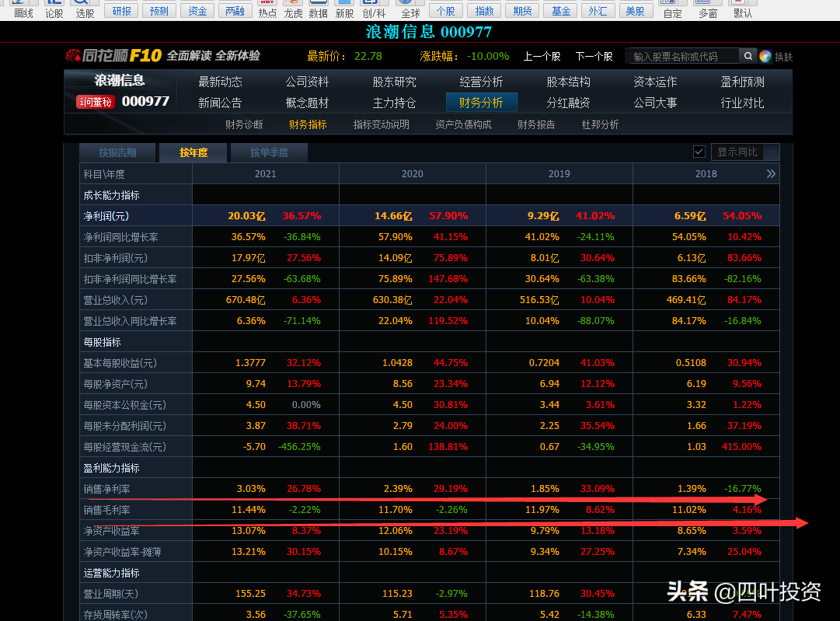840x621 pixels.
Task: Go to 最新动态 section
Action: pos(220,82)
